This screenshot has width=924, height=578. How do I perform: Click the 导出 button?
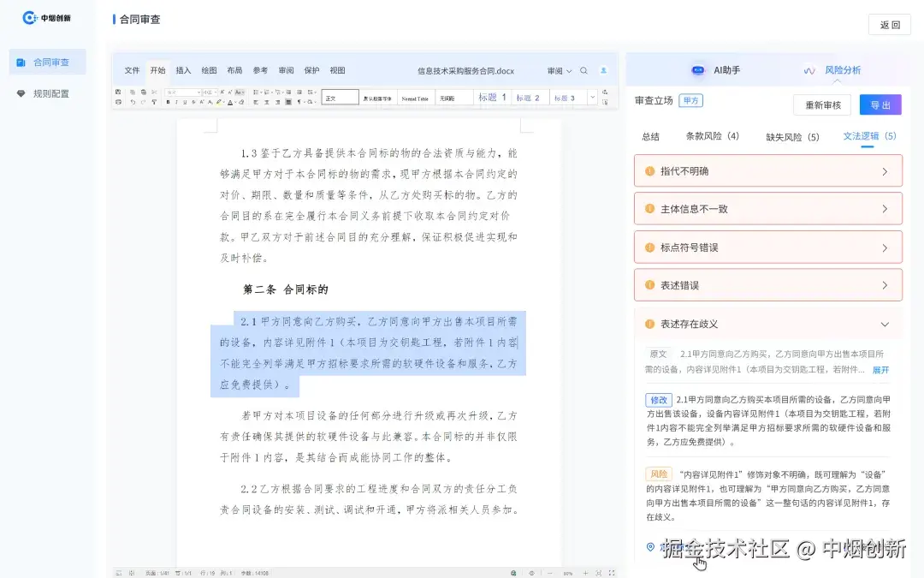click(x=880, y=104)
